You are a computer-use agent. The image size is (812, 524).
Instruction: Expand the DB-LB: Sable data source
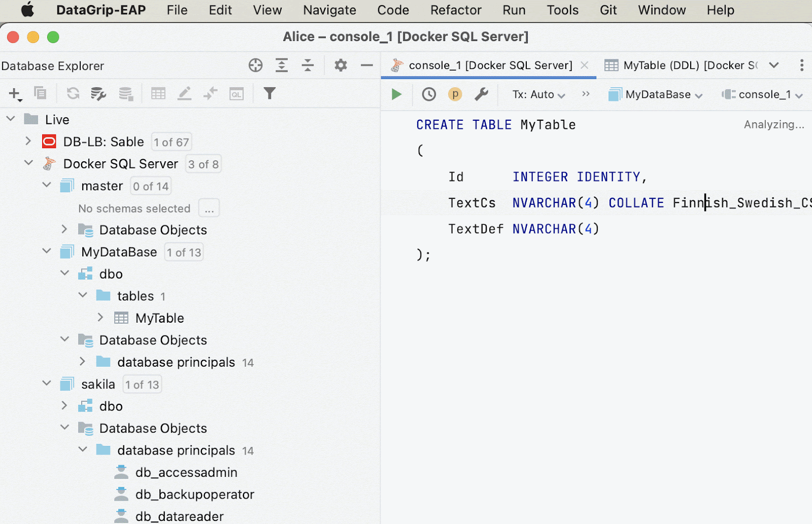pyautogui.click(x=28, y=142)
